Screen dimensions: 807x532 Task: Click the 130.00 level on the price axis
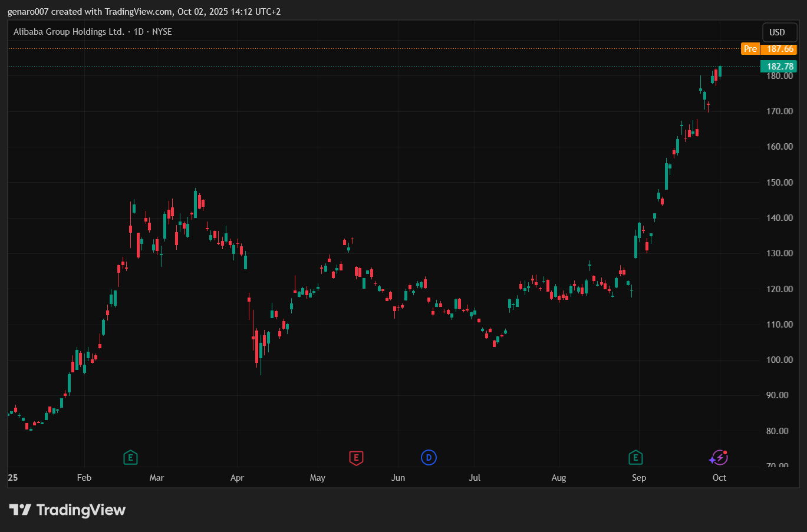(x=779, y=253)
